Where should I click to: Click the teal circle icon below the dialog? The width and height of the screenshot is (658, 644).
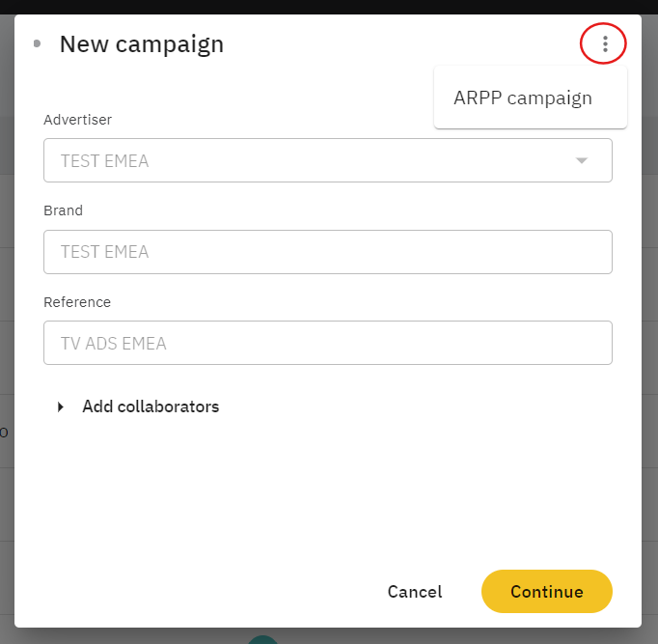point(262,639)
